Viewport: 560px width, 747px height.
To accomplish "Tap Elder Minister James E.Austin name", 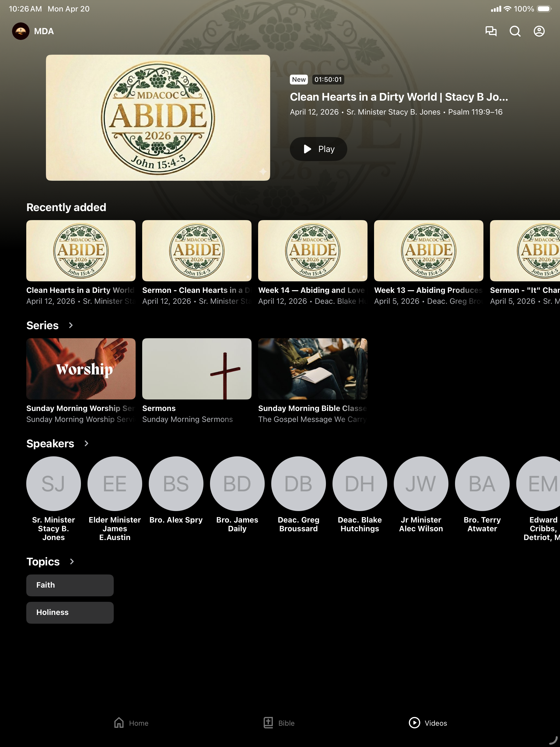I will click(x=115, y=529).
